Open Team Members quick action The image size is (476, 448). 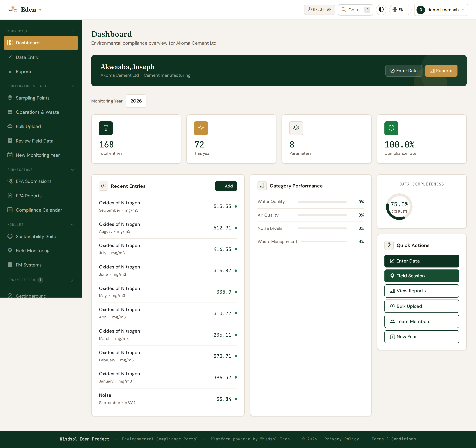click(x=421, y=321)
